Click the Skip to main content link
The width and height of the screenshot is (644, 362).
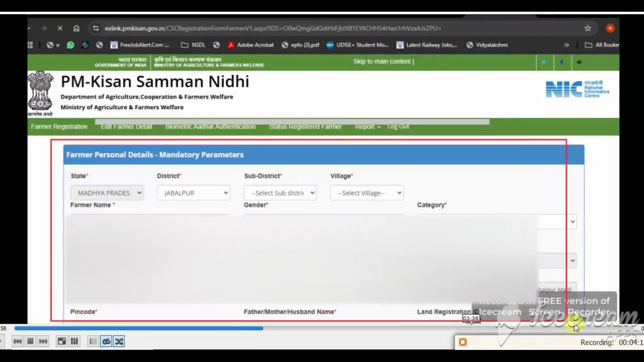click(383, 61)
